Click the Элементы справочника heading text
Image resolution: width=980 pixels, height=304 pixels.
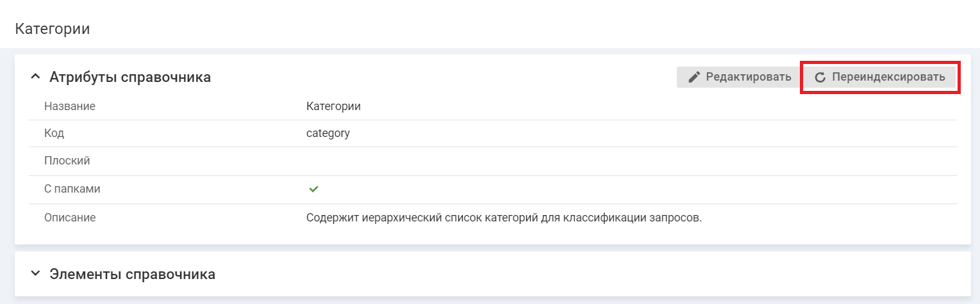tap(132, 275)
